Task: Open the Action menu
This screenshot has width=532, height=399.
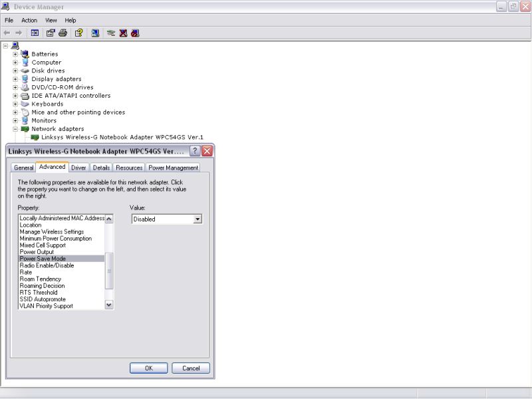Action: 29,21
